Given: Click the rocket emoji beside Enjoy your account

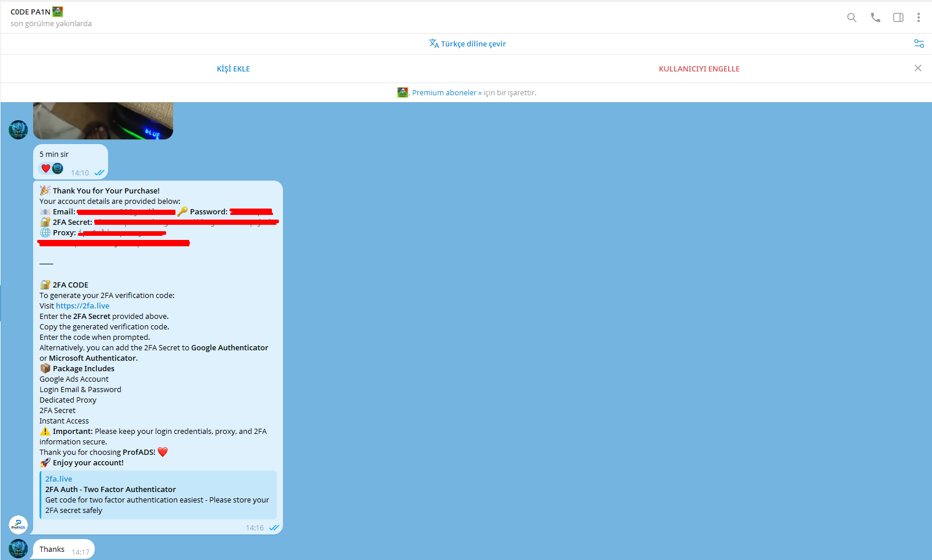Looking at the screenshot, I should 45,462.
